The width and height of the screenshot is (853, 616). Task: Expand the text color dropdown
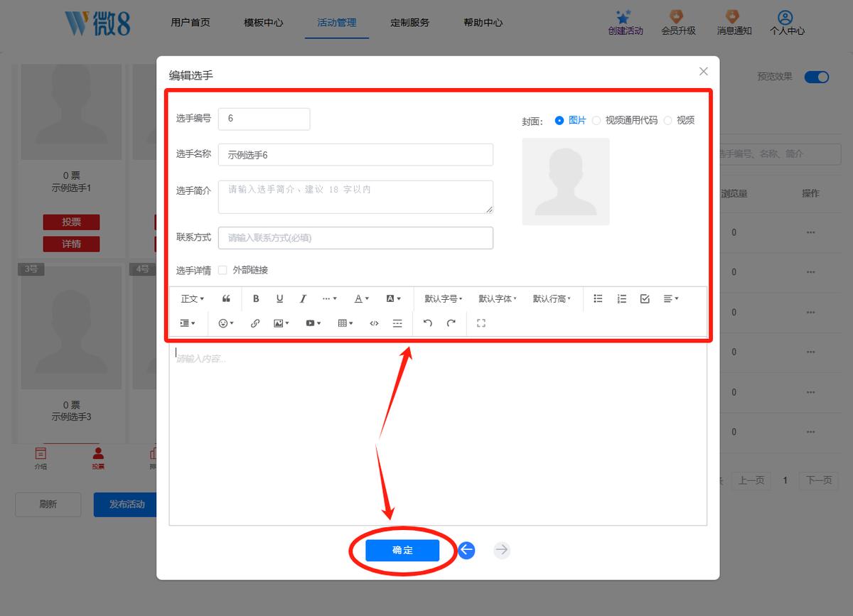pos(362,299)
